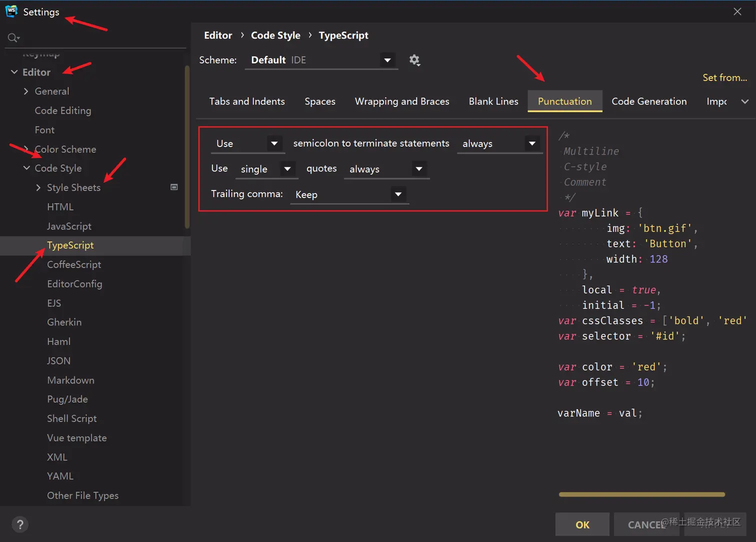Open the Trailing comma Keep dropdown
The width and height of the screenshot is (756, 542).
[349, 194]
